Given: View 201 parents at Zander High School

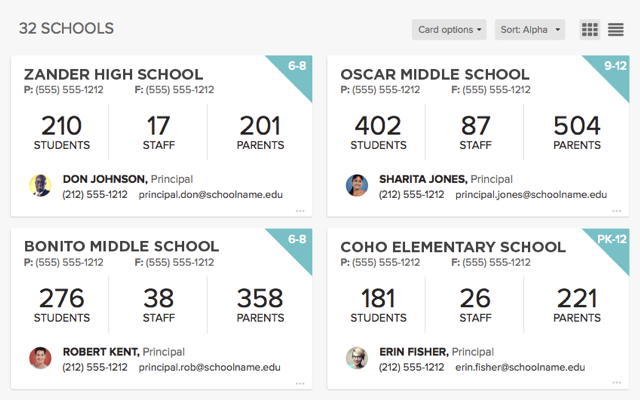Looking at the screenshot, I should 260,133.
